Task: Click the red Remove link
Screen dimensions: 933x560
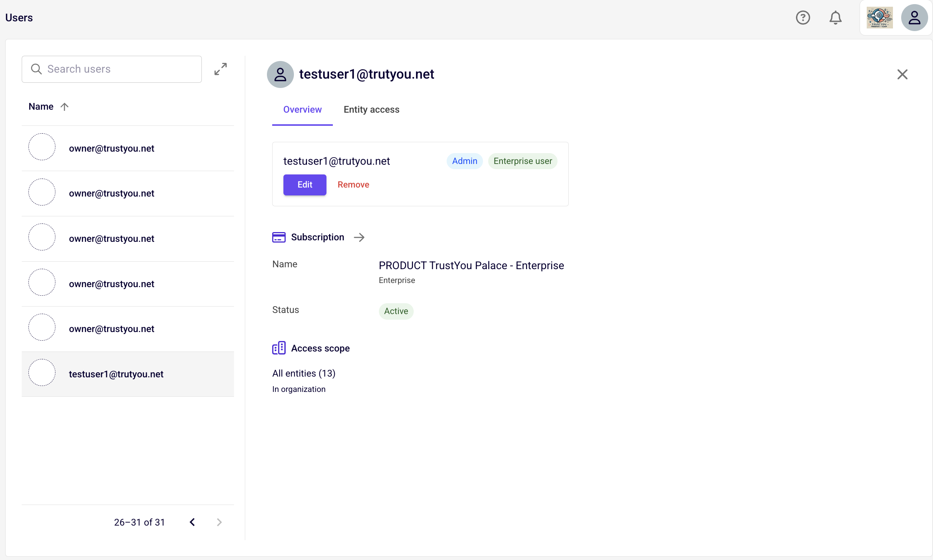Action: [x=353, y=185]
